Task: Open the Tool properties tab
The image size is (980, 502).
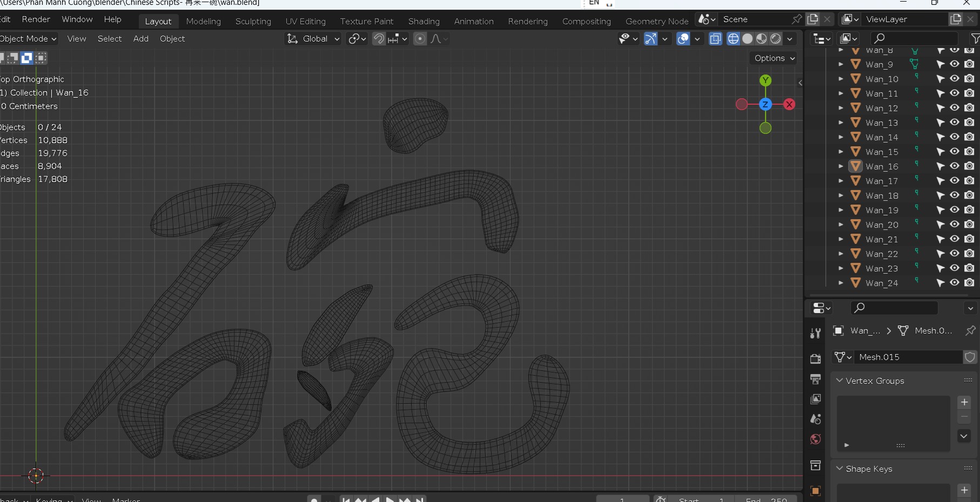Action: pos(816,333)
